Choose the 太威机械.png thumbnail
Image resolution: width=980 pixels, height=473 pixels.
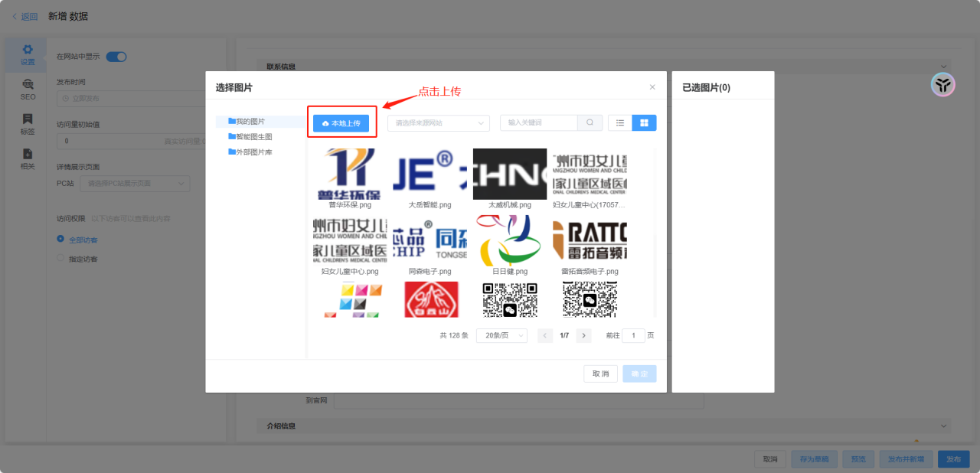510,174
